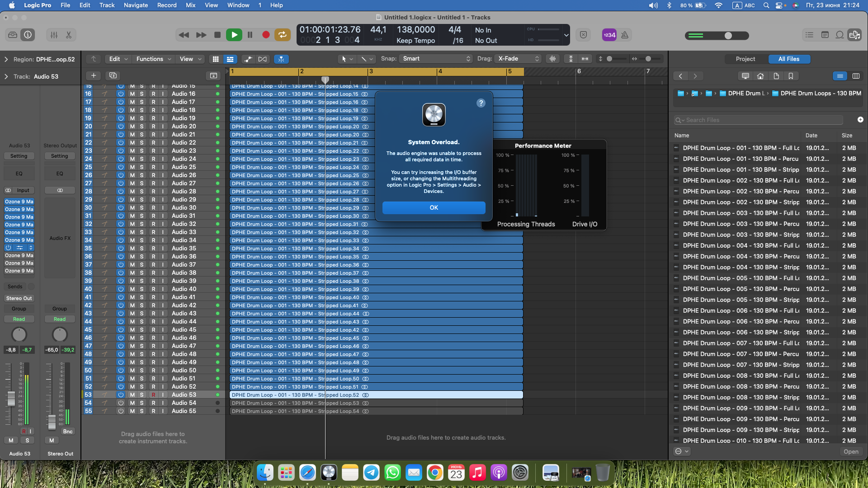Screen dimensions: 868x488
Task: Click the help question mark in dialog
Action: (481, 103)
